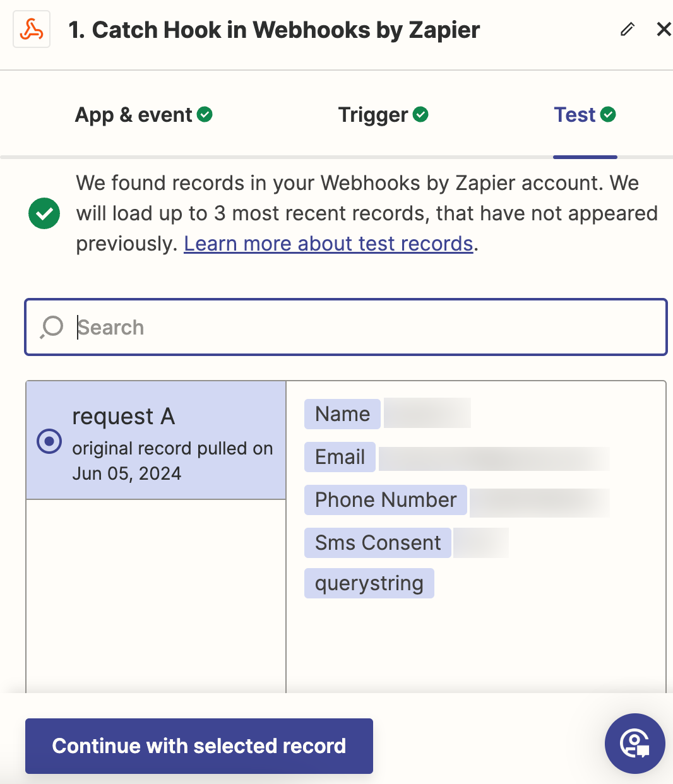
Task: Open the App & event tab
Action: 134,115
